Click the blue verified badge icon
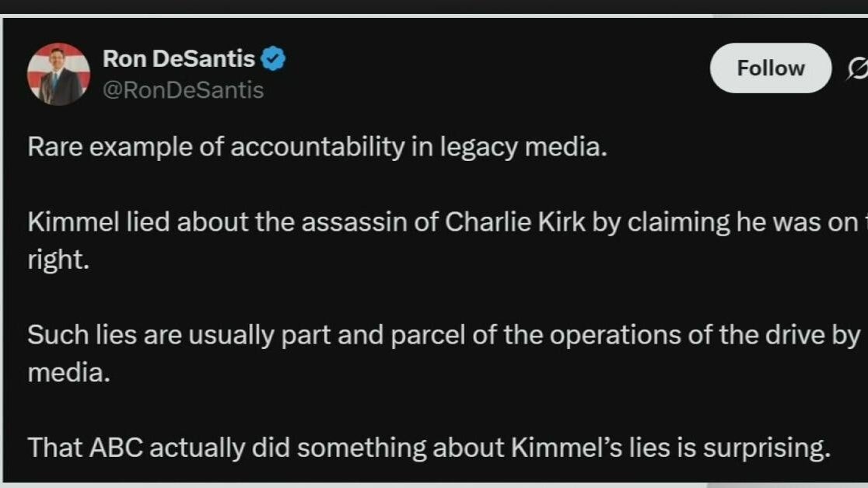868x488 pixels. point(273,58)
